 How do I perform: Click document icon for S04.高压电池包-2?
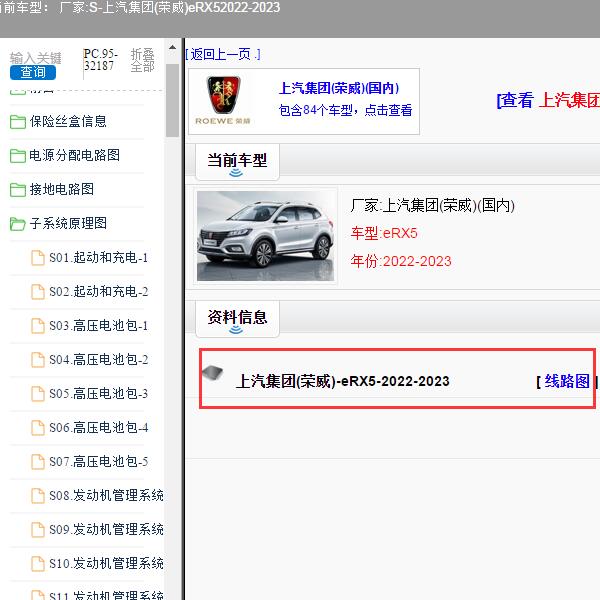tap(38, 360)
